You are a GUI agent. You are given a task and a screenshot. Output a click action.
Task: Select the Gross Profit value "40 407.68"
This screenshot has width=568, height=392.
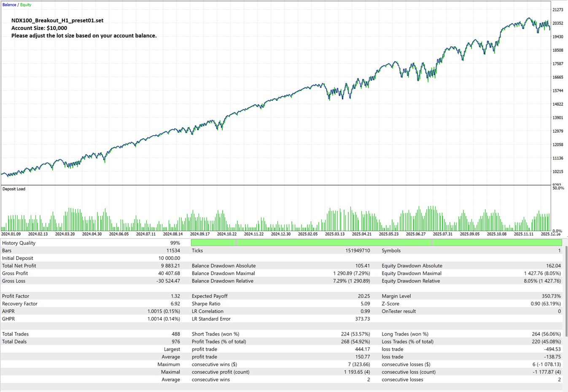pyautogui.click(x=169, y=273)
